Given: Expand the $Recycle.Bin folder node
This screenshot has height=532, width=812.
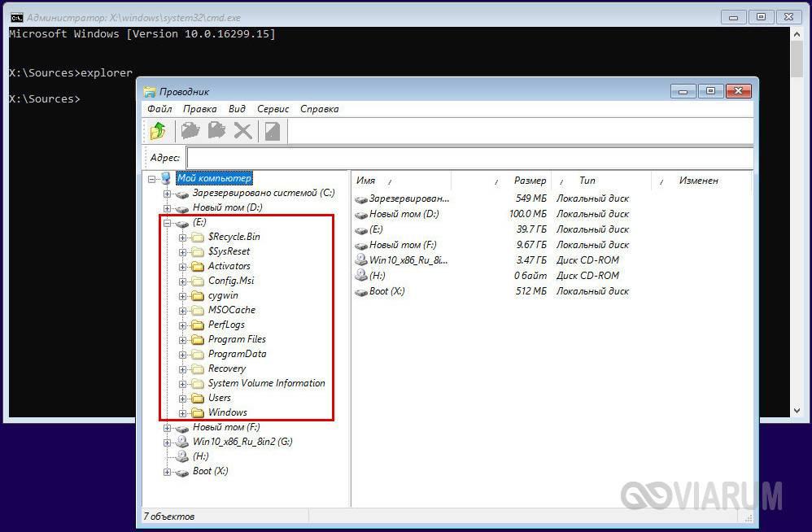Looking at the screenshot, I should pyautogui.click(x=182, y=238).
